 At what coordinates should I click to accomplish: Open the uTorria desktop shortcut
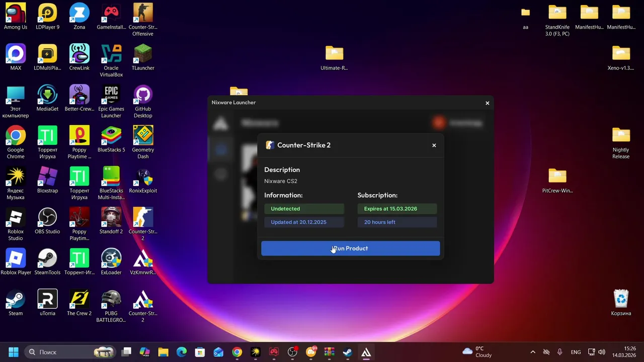click(47, 303)
